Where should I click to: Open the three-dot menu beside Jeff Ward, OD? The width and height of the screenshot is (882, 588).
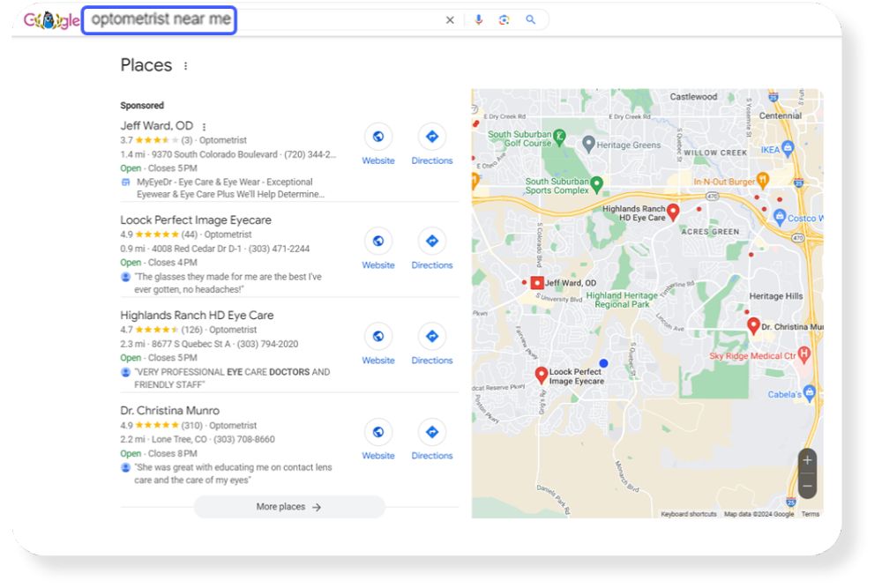tap(205, 127)
